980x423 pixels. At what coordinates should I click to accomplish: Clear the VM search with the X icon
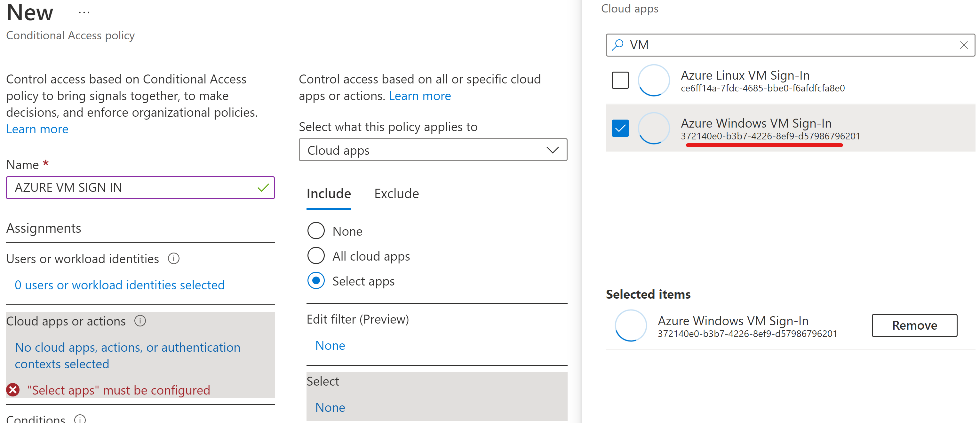963,45
